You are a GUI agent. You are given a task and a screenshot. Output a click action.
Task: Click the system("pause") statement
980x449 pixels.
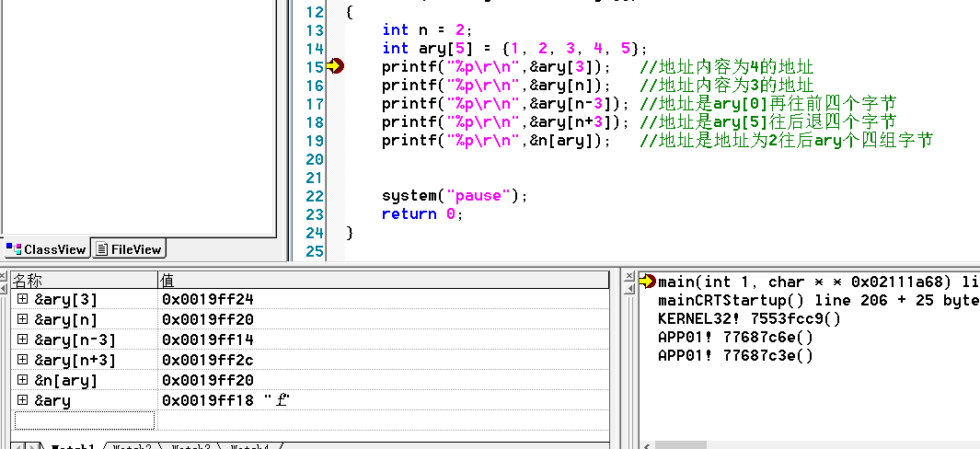pos(455,196)
